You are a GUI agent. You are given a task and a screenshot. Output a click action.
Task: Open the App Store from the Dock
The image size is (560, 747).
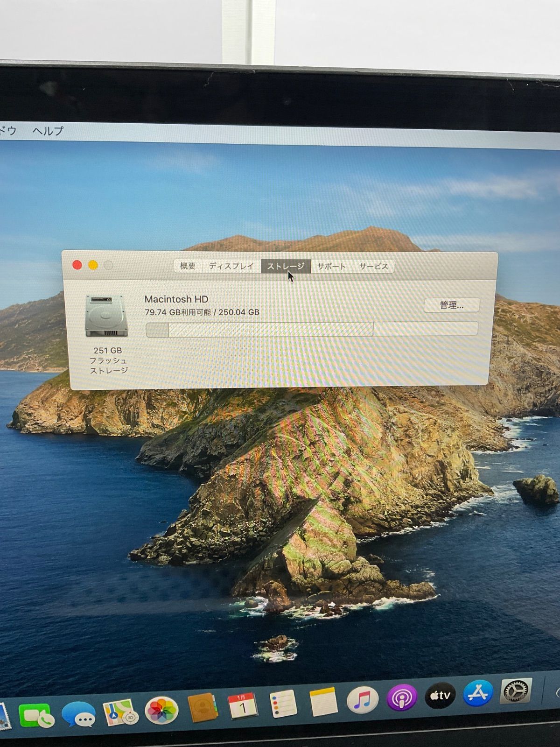pos(478,693)
